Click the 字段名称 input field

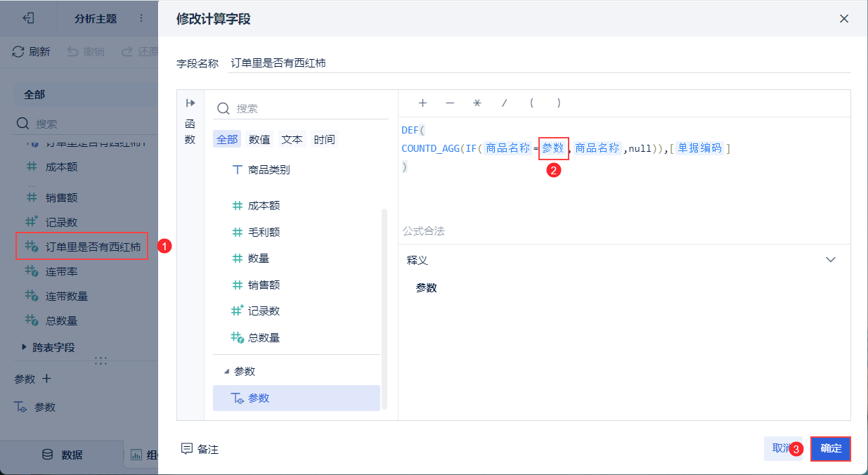tap(538, 63)
